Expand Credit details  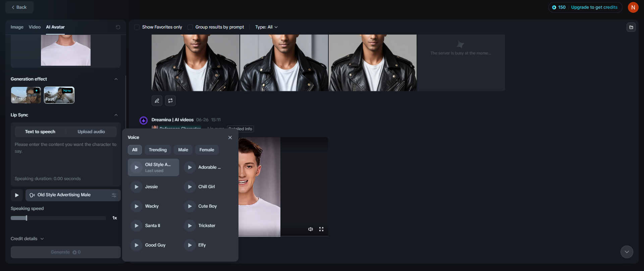pos(27,239)
